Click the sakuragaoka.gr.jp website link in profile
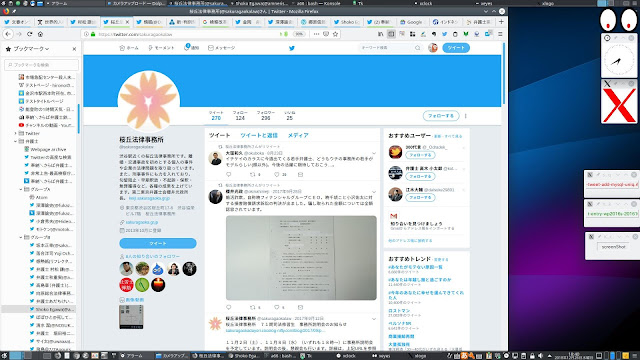The image size is (640, 360). pos(142,222)
